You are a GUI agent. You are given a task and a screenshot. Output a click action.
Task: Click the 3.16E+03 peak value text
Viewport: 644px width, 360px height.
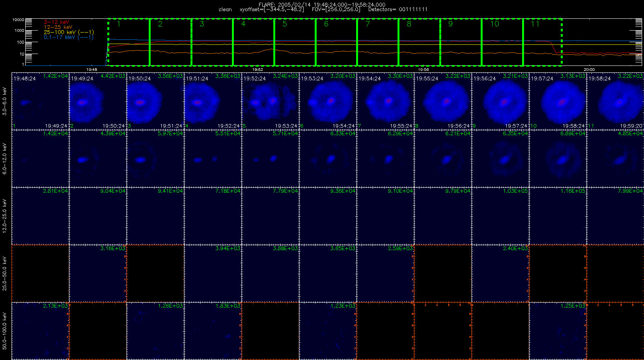113,248
